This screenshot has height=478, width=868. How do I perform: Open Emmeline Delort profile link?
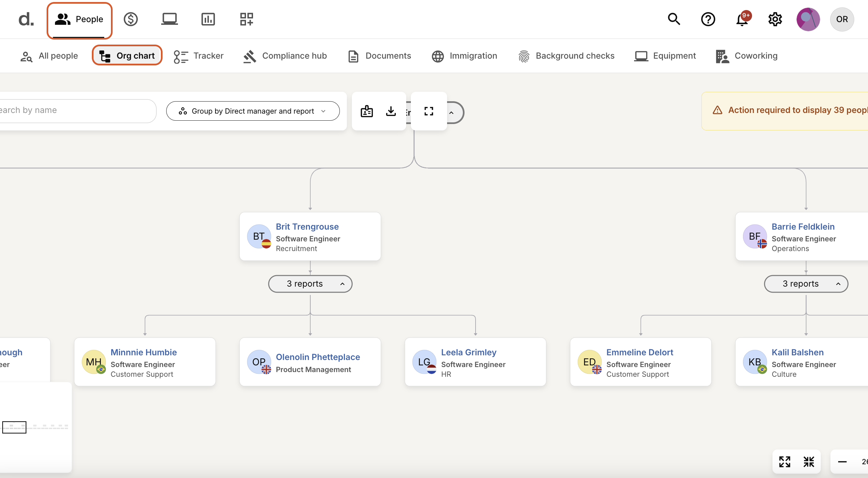[x=639, y=352]
